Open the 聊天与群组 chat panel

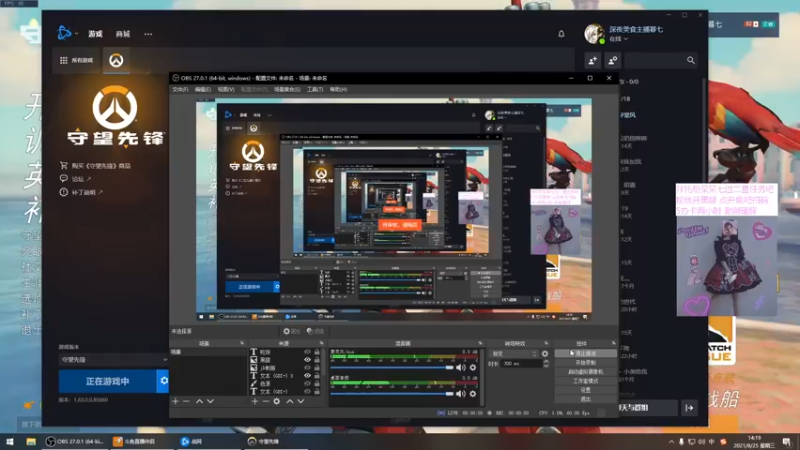coord(648,408)
